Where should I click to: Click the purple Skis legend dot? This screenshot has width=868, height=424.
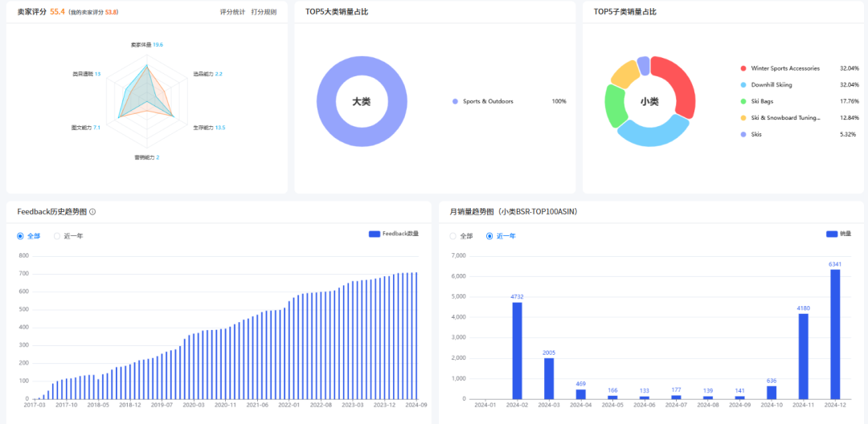click(x=743, y=134)
